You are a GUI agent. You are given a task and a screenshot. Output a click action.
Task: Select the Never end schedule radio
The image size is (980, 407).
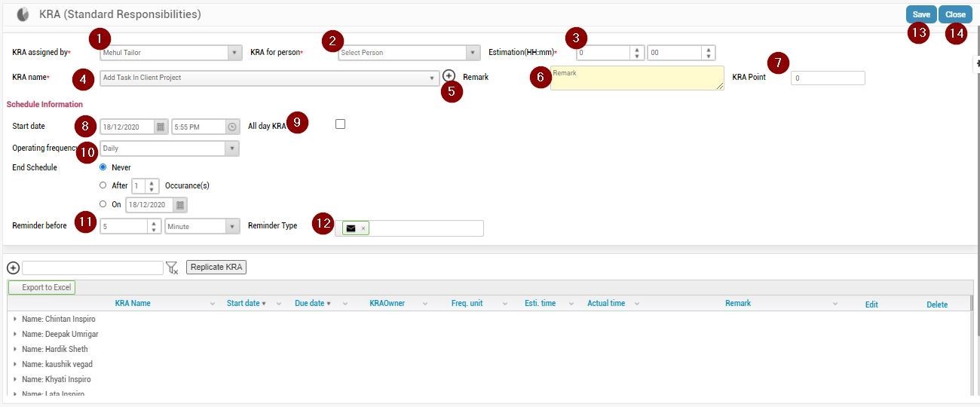click(x=103, y=167)
